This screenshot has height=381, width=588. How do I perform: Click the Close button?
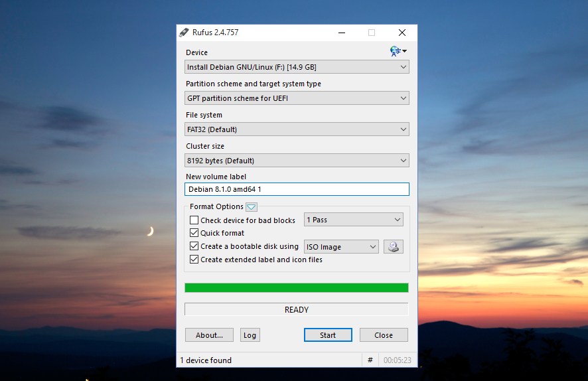[x=384, y=335]
